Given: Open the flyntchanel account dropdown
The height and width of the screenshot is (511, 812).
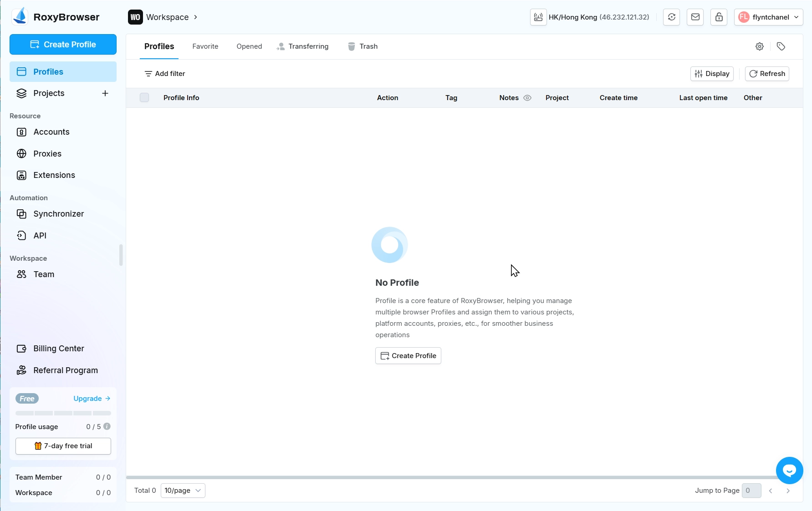Looking at the screenshot, I should [x=768, y=17].
